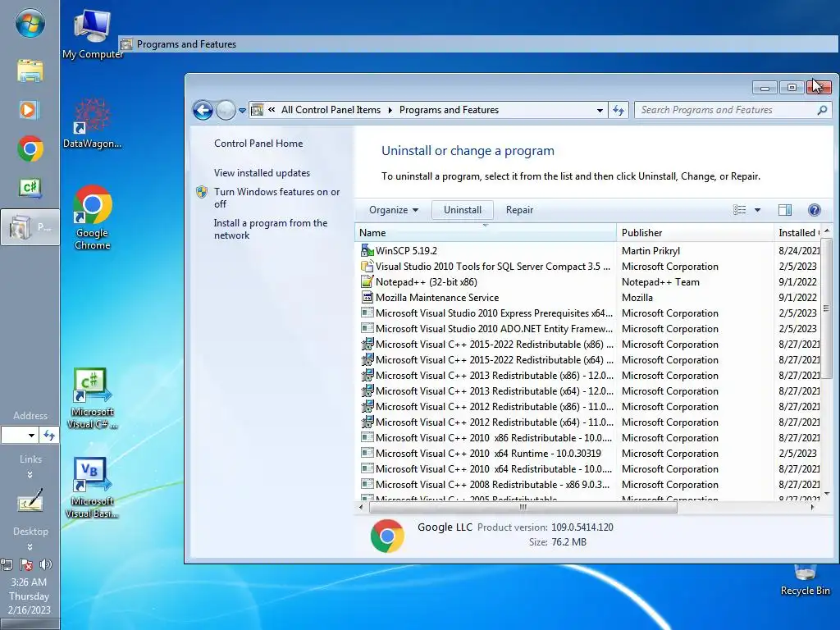Open the taskbar Address dropdown

click(31, 435)
